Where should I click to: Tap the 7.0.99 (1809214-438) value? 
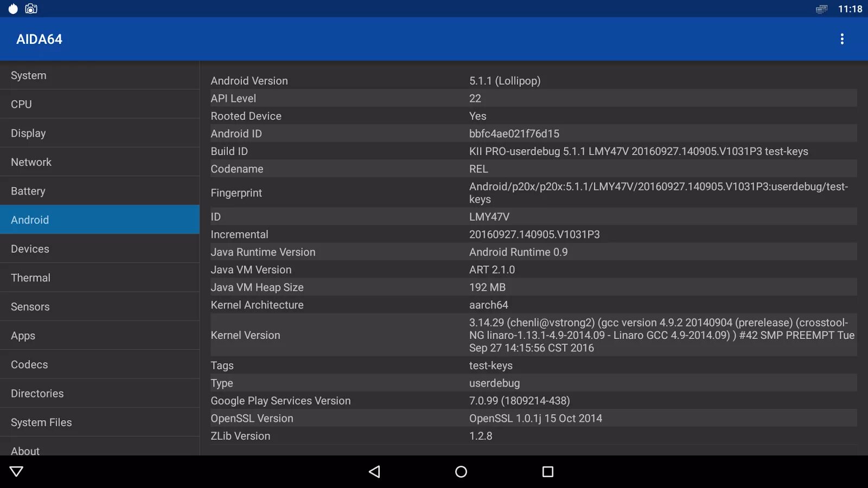[520, 401]
